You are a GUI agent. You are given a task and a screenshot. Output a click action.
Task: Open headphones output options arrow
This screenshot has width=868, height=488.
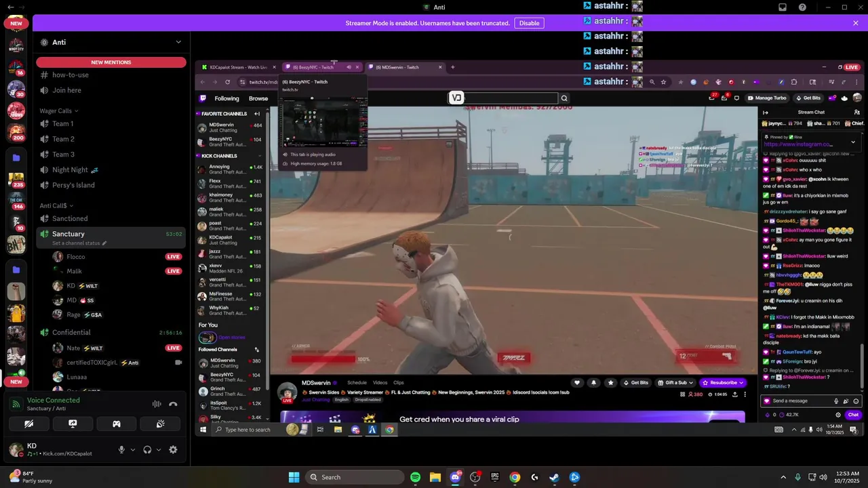tap(159, 449)
